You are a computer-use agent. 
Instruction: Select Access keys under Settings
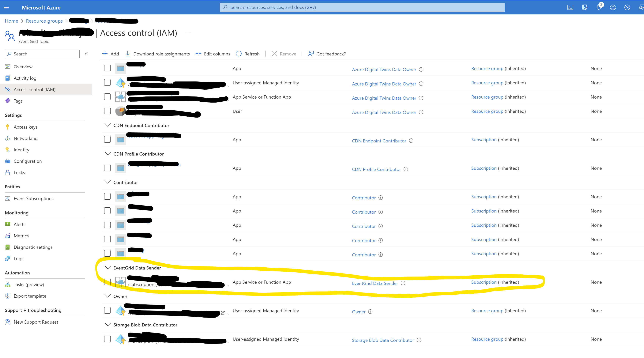[x=25, y=127]
